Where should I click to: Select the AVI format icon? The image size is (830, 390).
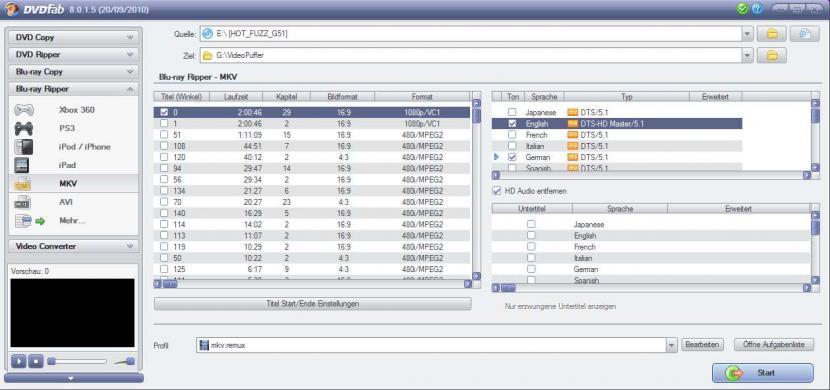(x=23, y=202)
